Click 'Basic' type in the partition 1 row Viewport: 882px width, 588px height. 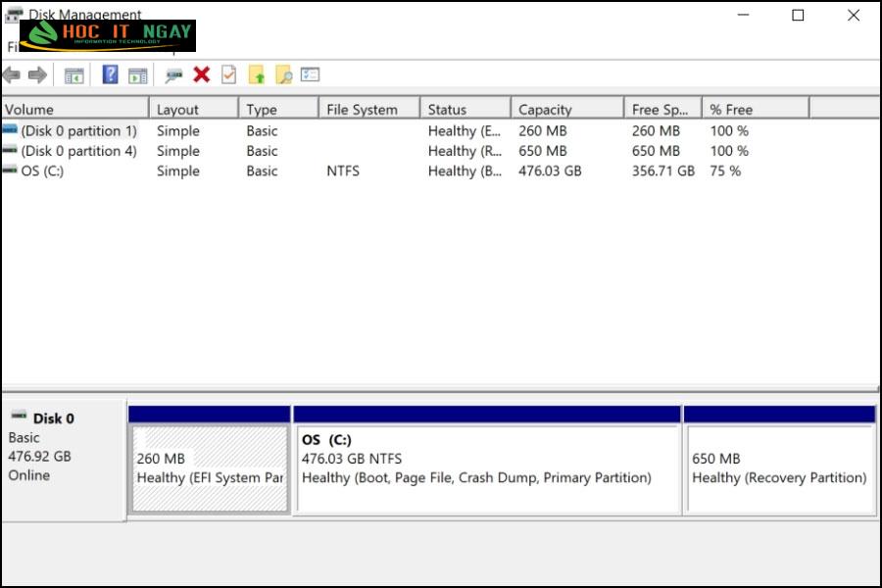coord(262,131)
